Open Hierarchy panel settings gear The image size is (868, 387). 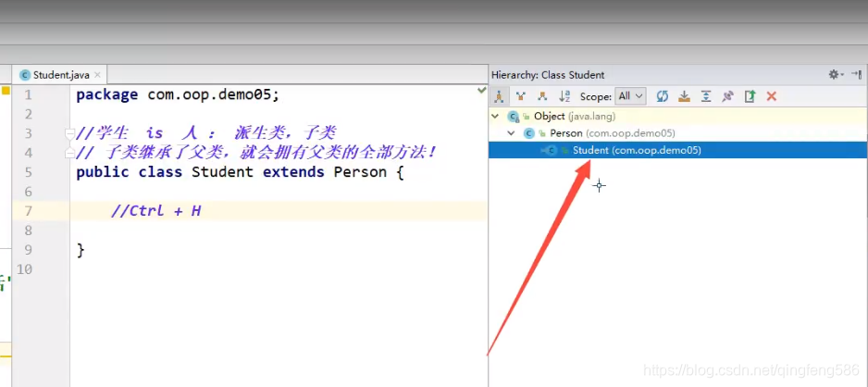[835, 74]
